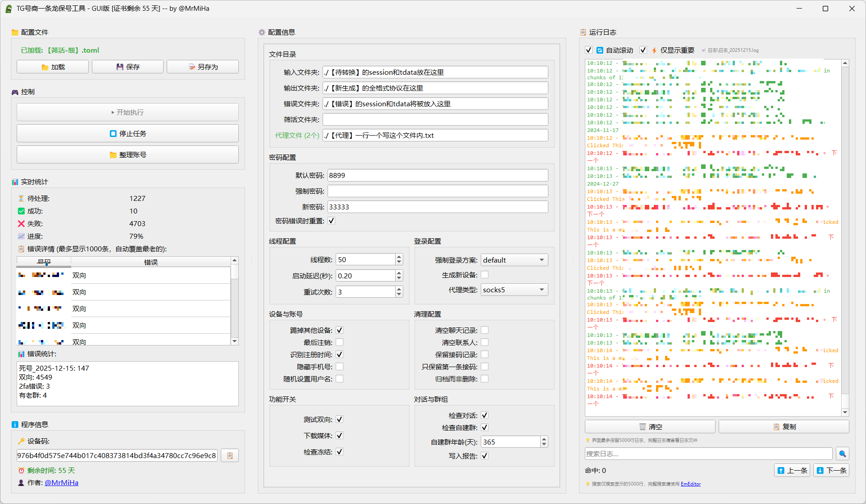The image size is (866, 504).
Task: Click the search log magnifier icon
Action: (842, 454)
